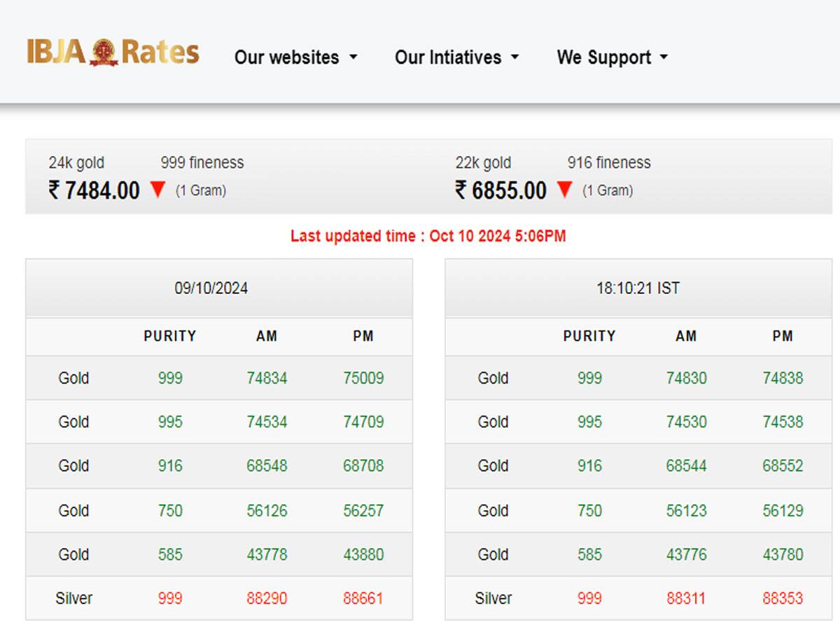Select the value 75009
This screenshot has height=630, width=840.
coord(363,378)
